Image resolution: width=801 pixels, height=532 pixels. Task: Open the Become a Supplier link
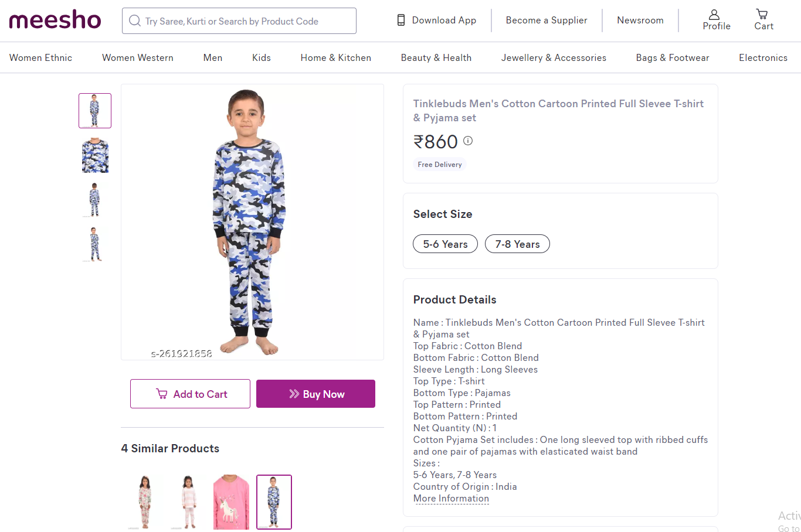(x=547, y=20)
